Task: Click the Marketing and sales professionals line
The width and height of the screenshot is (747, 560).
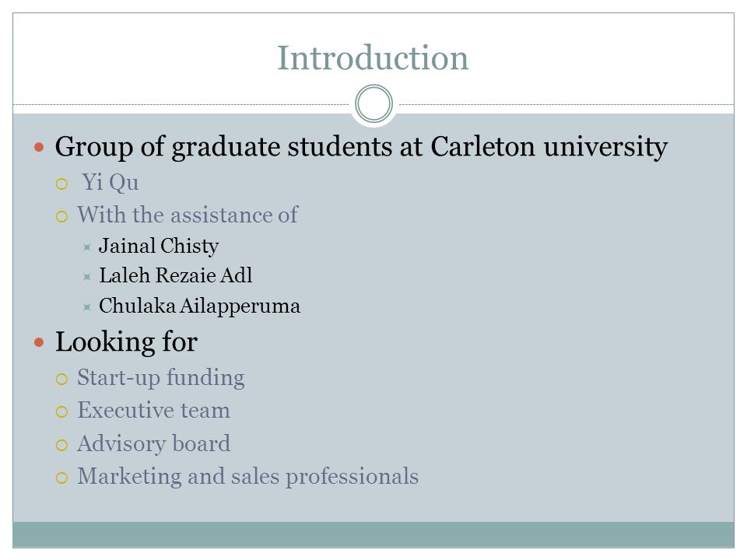Action: 247,477
